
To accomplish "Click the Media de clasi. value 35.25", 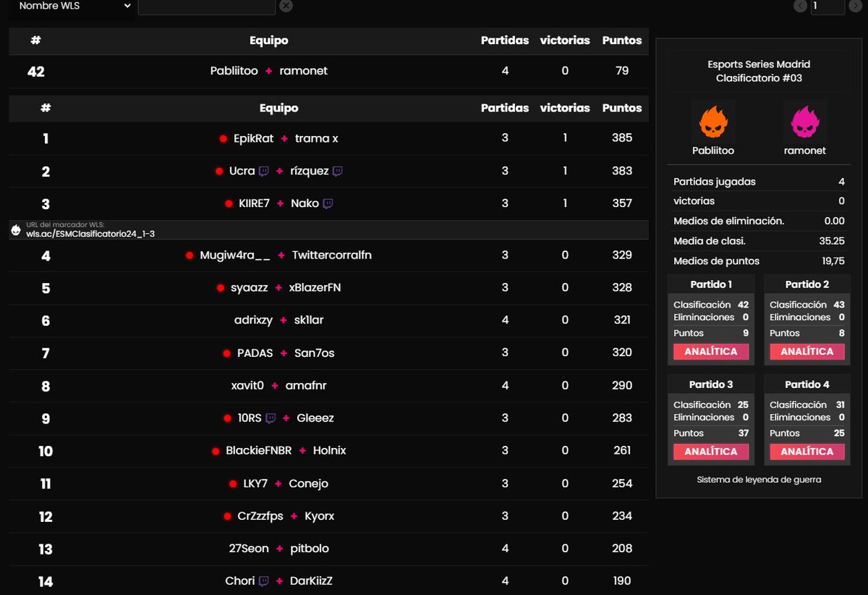I will (833, 241).
